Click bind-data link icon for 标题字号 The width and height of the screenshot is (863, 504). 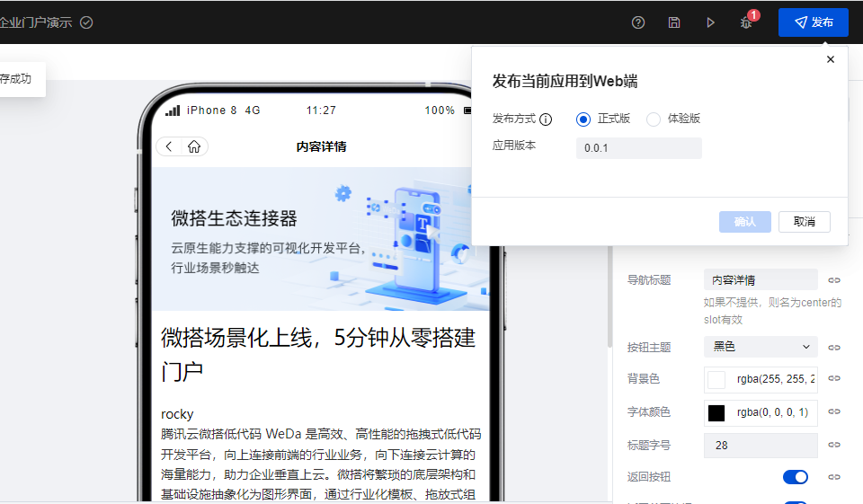[x=834, y=445]
